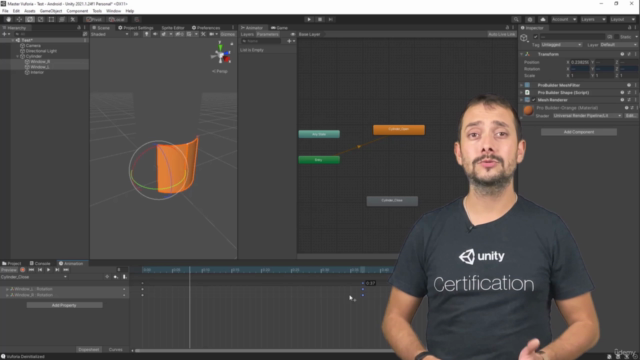This screenshot has height=360, width=640.
Task: Open the cloud services icon
Action: [542, 19]
